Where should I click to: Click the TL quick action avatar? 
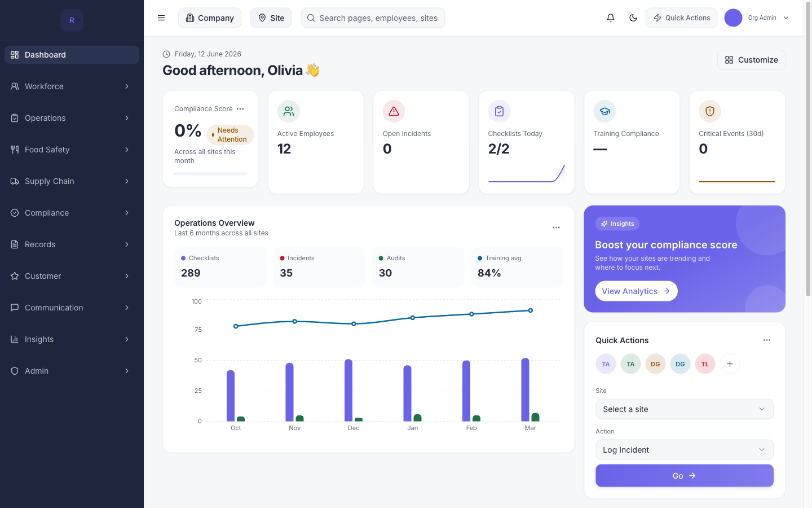[705, 364]
